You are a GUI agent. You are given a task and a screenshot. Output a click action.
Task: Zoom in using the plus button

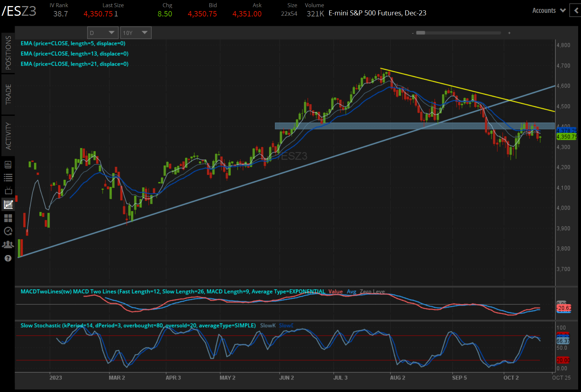509,33
